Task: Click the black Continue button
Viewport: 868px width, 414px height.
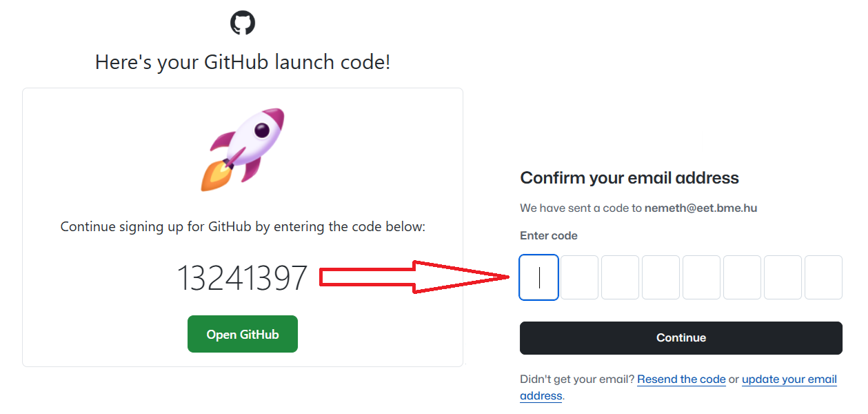Action: point(680,338)
